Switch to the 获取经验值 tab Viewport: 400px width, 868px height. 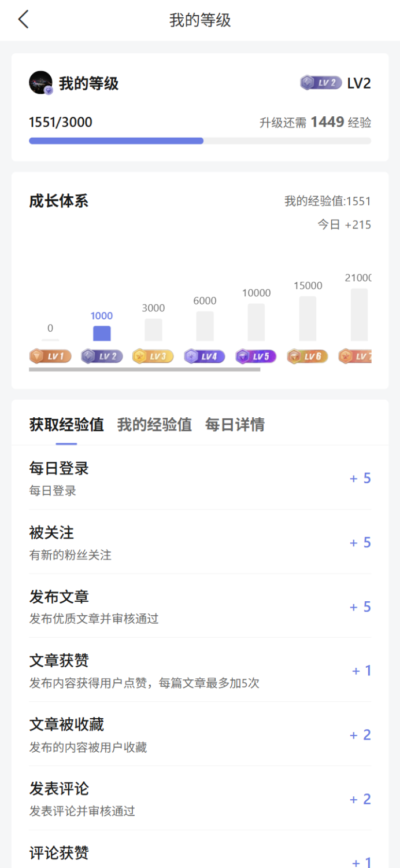[66, 425]
